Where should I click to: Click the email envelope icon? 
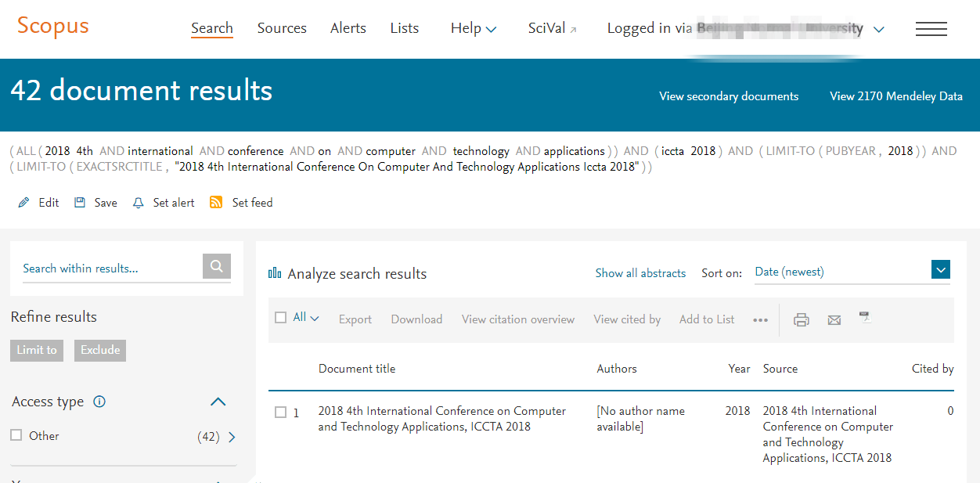click(x=834, y=319)
